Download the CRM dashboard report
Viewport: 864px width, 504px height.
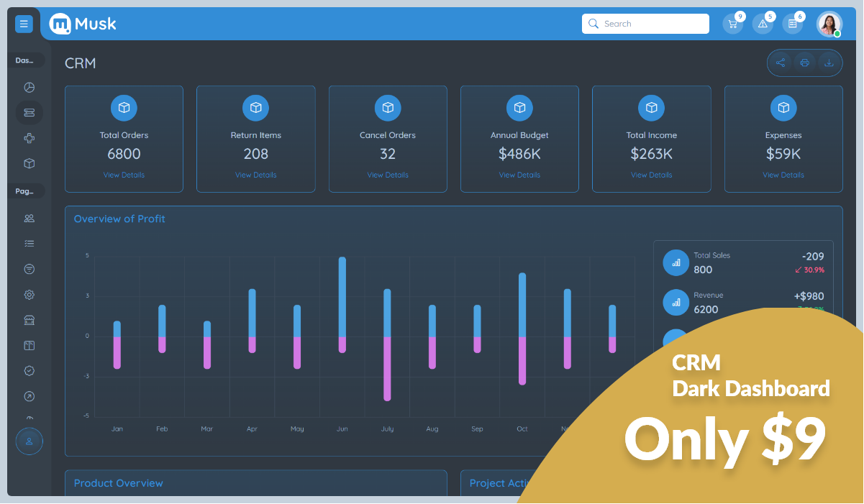click(x=829, y=63)
